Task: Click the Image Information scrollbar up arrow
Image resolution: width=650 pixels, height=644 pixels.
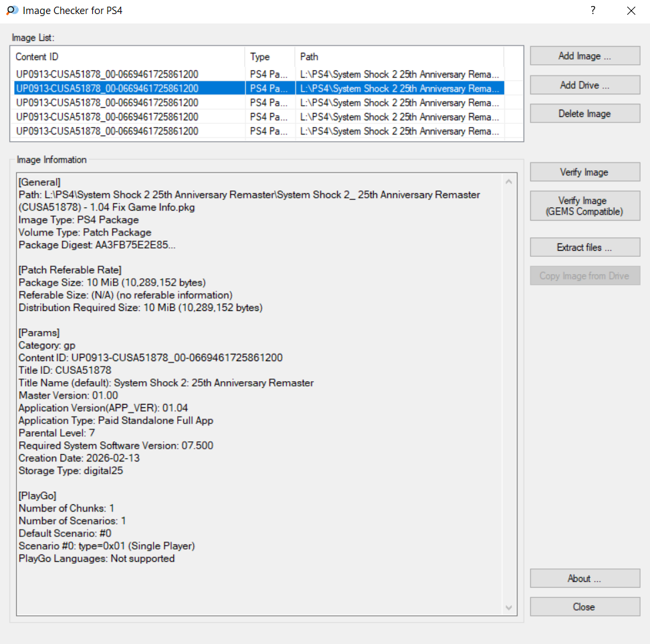Action: click(509, 182)
